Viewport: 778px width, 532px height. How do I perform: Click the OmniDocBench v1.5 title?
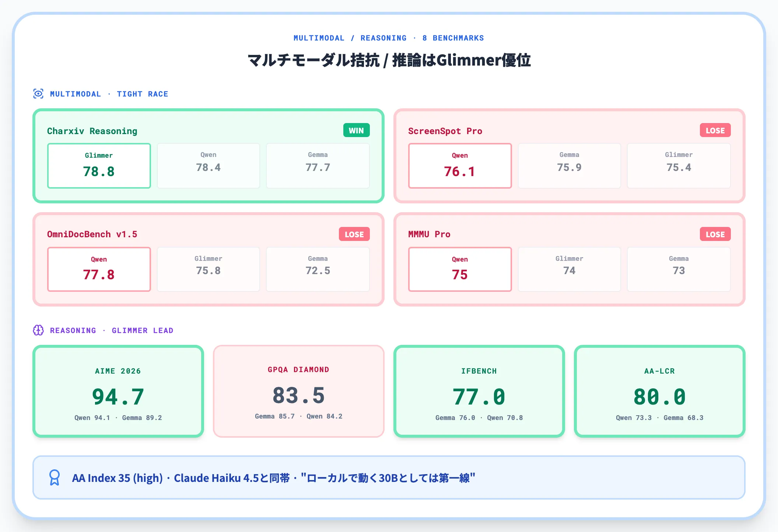coord(92,234)
